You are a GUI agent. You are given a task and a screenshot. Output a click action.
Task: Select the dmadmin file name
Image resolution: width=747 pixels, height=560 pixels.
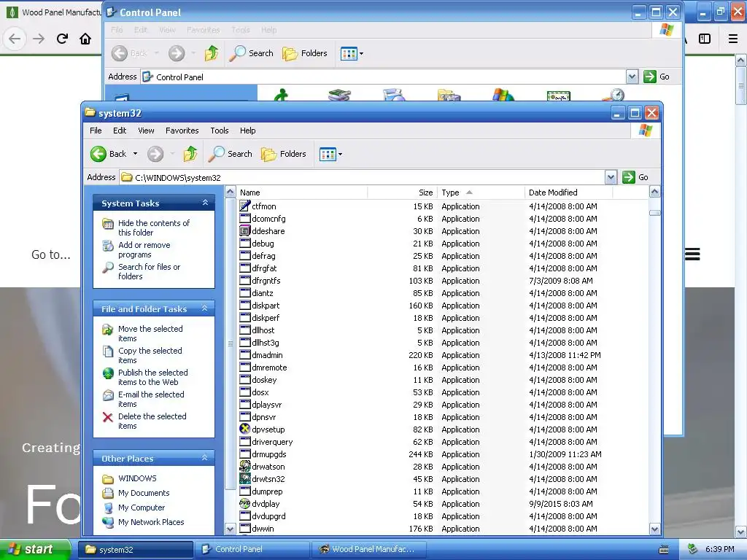[267, 355]
